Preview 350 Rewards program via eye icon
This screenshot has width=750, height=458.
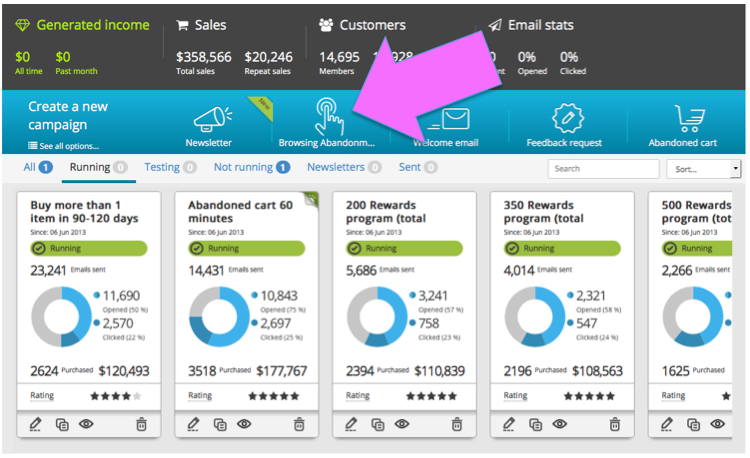(x=560, y=424)
